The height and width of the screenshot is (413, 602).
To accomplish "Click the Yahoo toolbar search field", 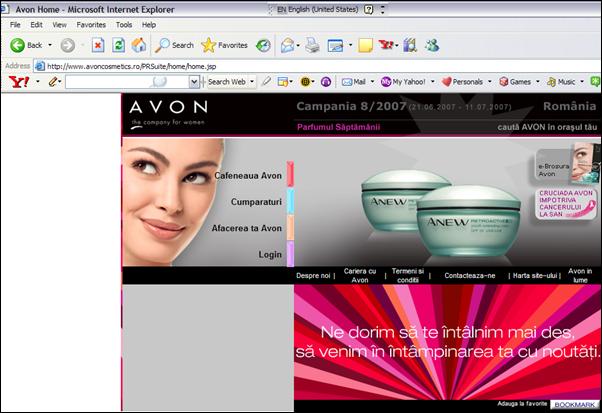I will pos(127,82).
